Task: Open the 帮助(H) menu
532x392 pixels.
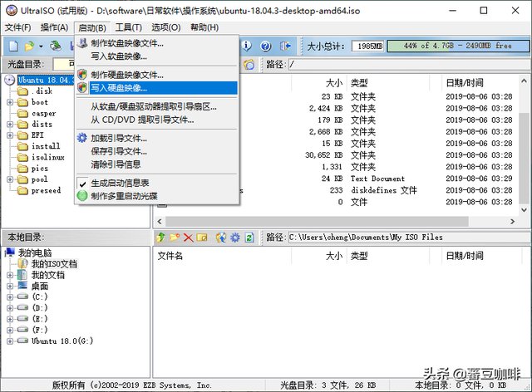Action: tap(204, 27)
